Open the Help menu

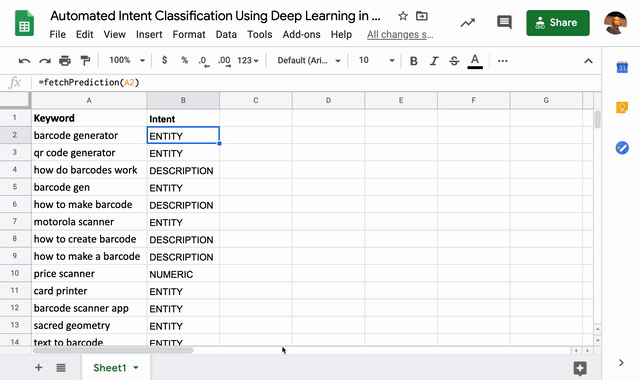pos(341,35)
